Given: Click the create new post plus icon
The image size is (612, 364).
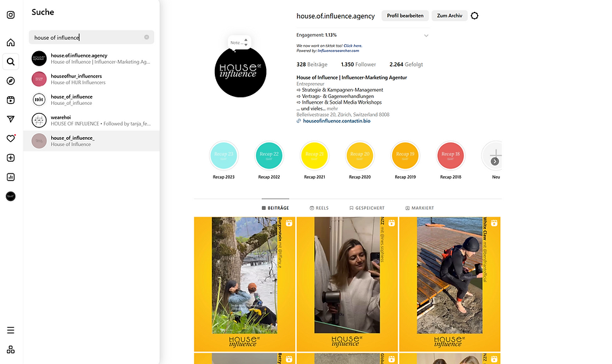Looking at the screenshot, I should [x=11, y=157].
